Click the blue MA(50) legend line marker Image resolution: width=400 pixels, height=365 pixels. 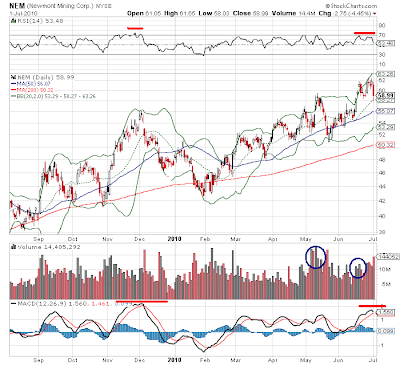pos(14,84)
